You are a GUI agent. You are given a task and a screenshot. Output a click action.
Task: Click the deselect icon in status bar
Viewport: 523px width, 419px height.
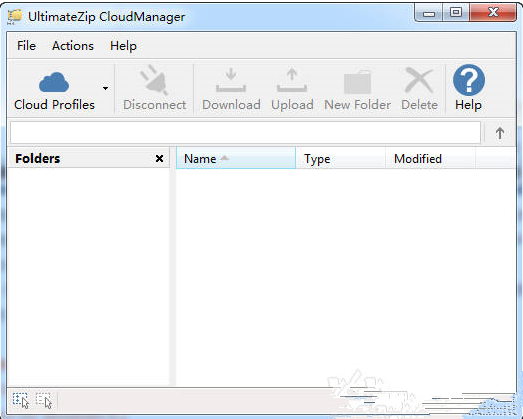tap(44, 400)
